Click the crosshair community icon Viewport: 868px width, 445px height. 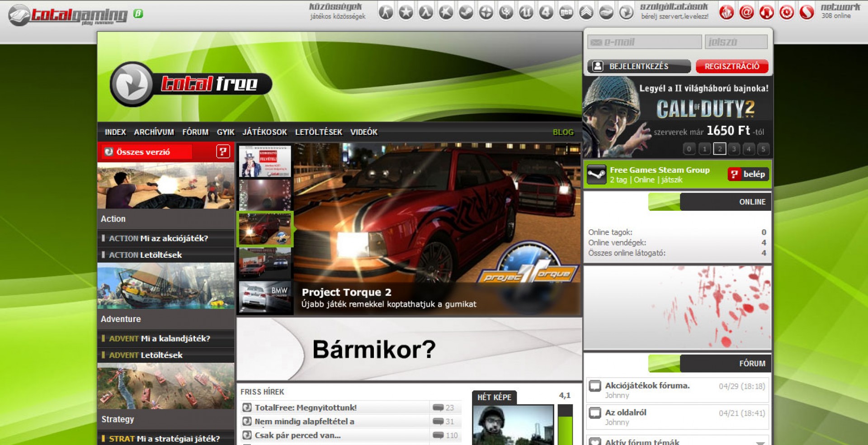(x=486, y=12)
